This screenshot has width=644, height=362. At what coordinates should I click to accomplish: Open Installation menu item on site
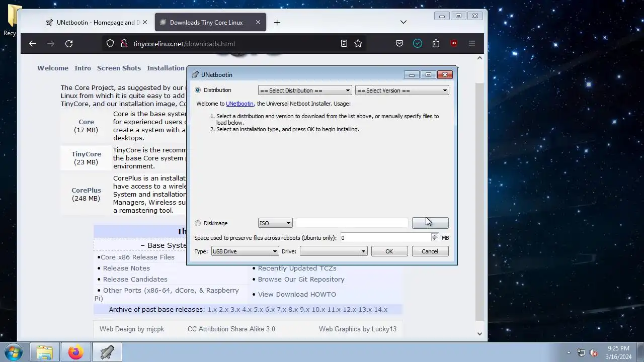(166, 68)
